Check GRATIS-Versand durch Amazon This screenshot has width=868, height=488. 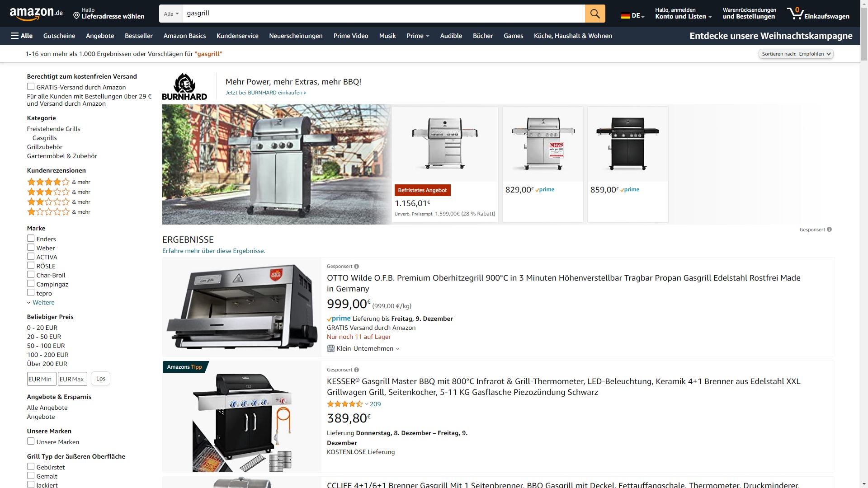click(x=31, y=87)
